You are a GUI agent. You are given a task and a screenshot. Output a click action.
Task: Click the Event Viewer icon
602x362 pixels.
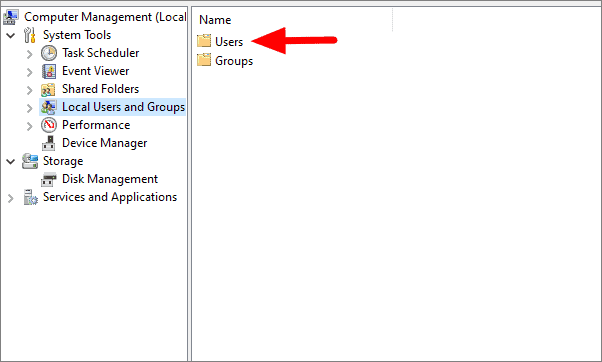(49, 71)
